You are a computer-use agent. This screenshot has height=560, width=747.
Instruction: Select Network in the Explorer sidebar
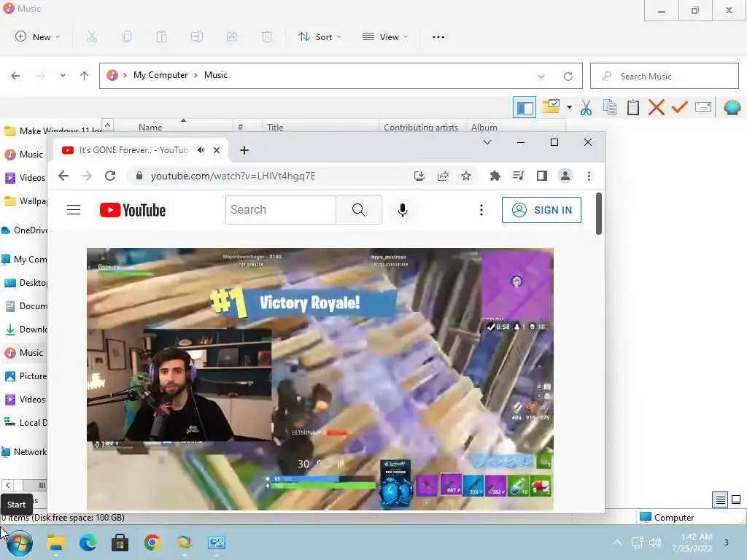click(x=24, y=452)
